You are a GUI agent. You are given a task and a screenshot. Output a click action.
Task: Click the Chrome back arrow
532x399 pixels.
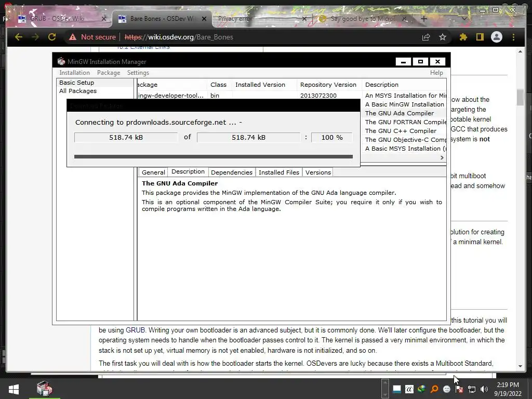coord(19,37)
